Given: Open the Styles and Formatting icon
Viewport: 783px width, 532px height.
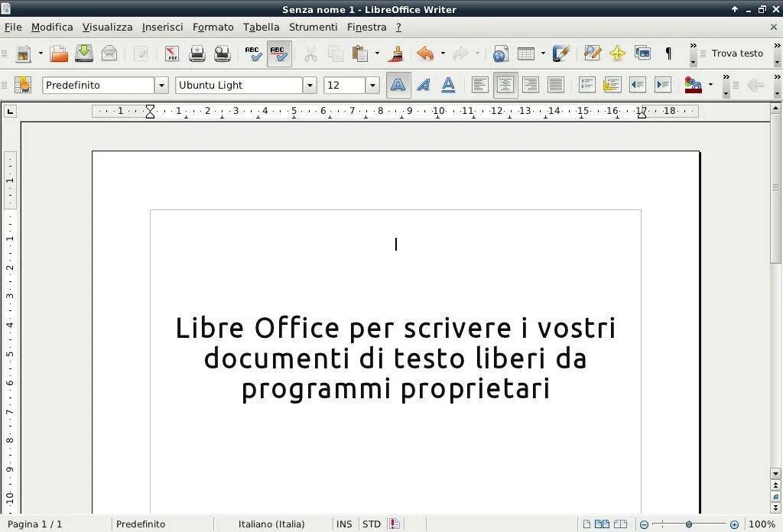Looking at the screenshot, I should pos(23,86).
